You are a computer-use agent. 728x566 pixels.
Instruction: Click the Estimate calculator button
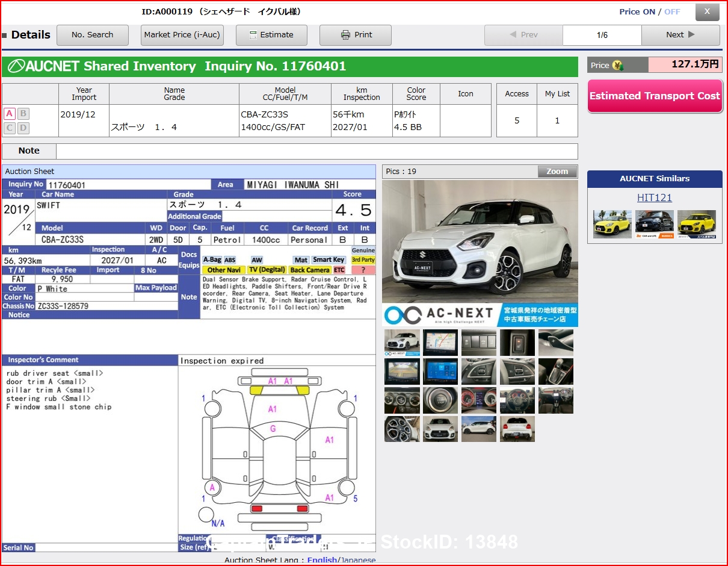[x=271, y=35]
